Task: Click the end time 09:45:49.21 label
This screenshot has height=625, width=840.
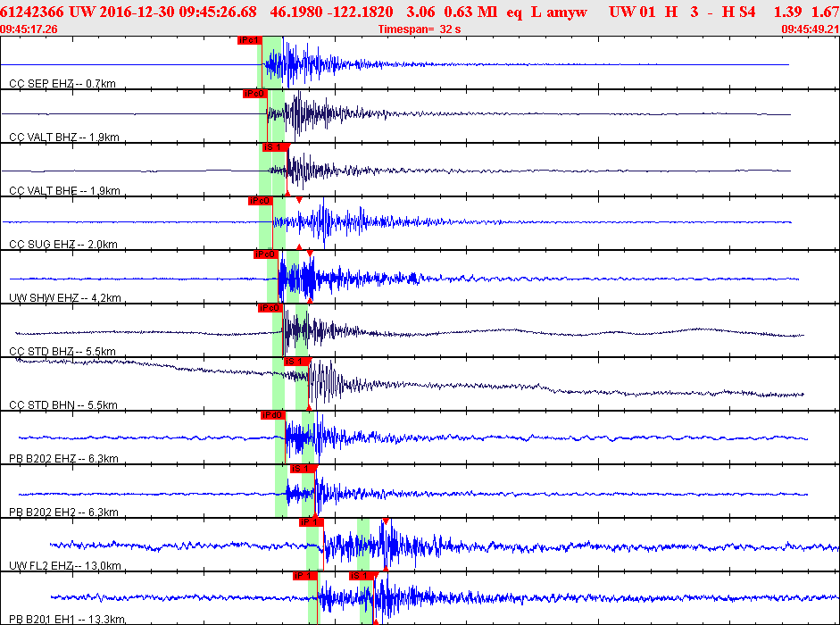Action: coord(811,29)
